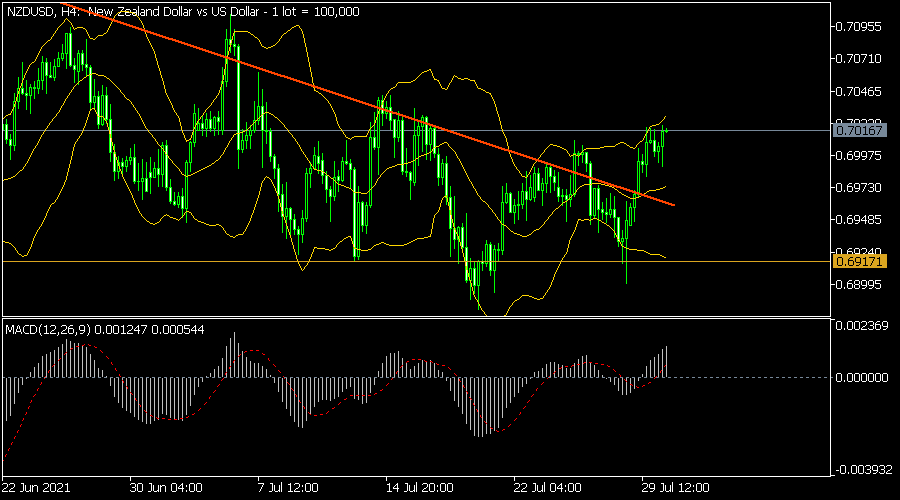Click the 22 Jun 2021 date label

(x=36, y=488)
